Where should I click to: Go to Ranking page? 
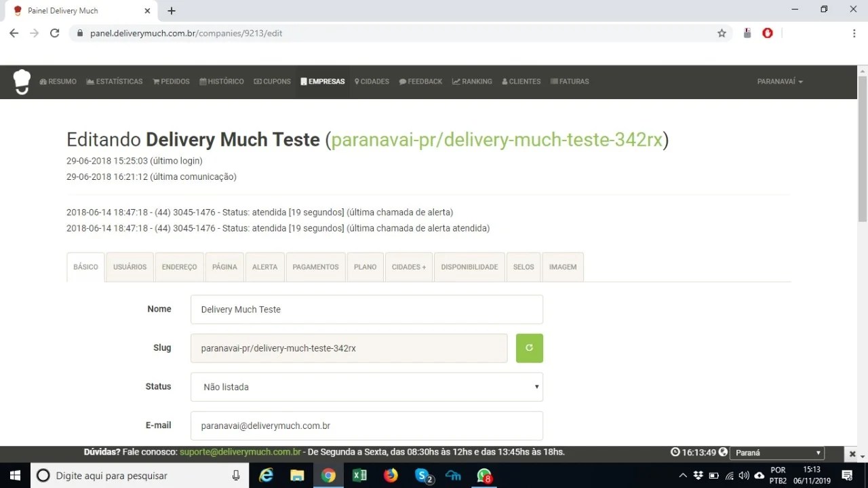(x=473, y=81)
